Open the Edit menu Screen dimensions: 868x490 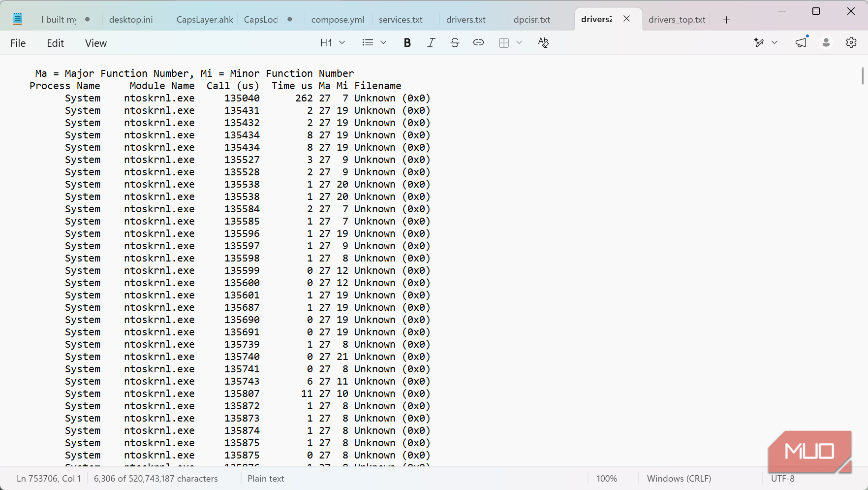click(x=55, y=43)
